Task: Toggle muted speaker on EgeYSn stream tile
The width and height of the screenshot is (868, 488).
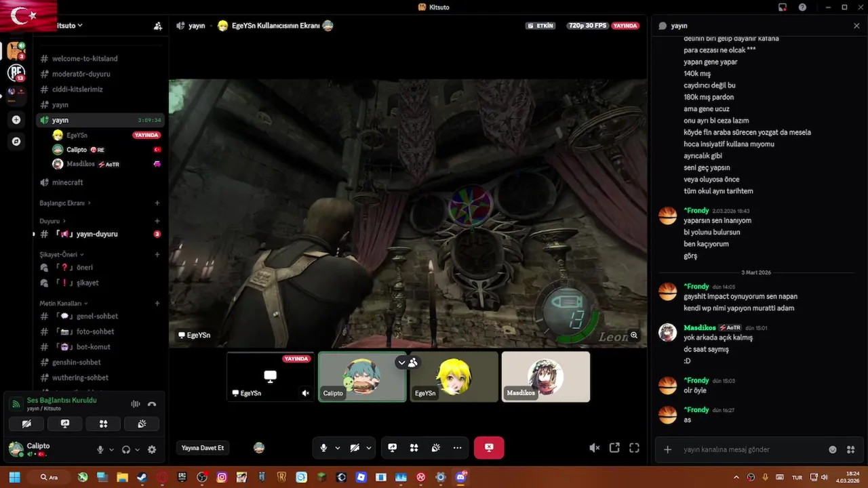Action: click(305, 393)
